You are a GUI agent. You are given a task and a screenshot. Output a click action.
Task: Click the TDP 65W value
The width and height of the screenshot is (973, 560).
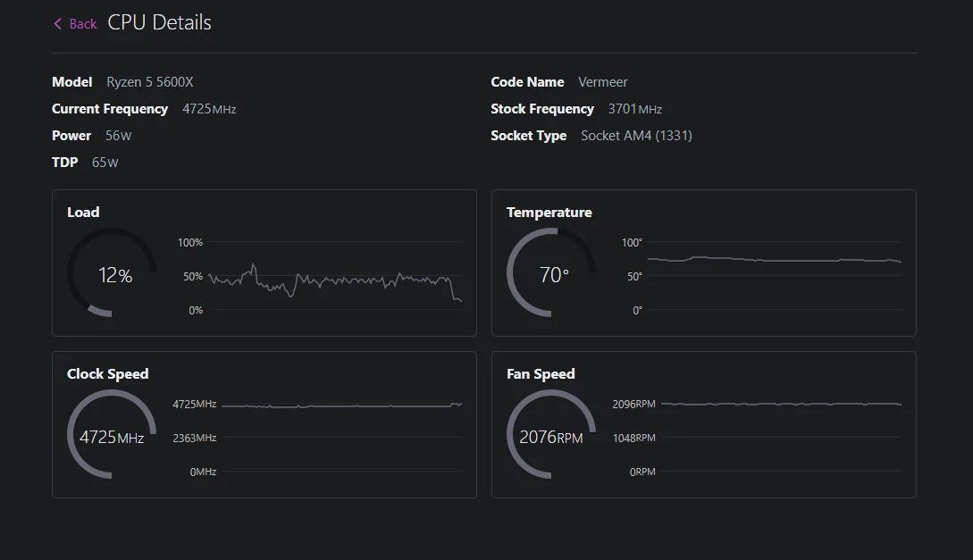(x=105, y=163)
